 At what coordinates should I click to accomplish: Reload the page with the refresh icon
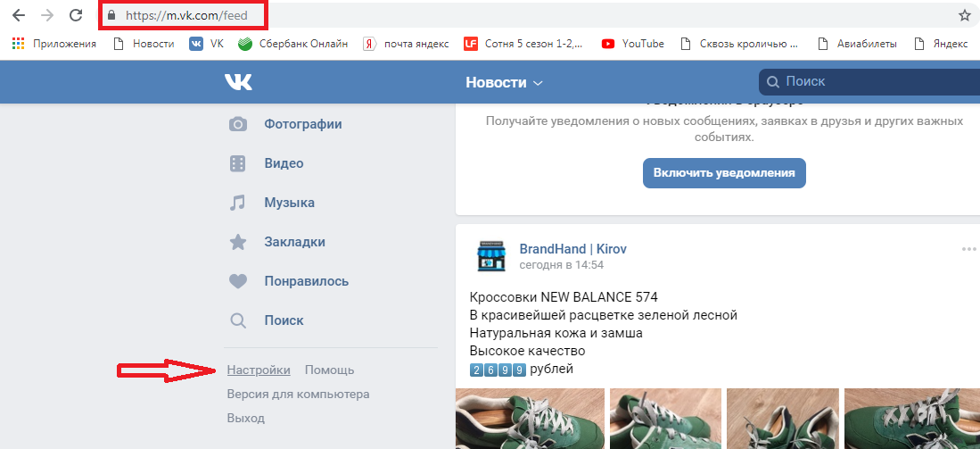[x=76, y=16]
